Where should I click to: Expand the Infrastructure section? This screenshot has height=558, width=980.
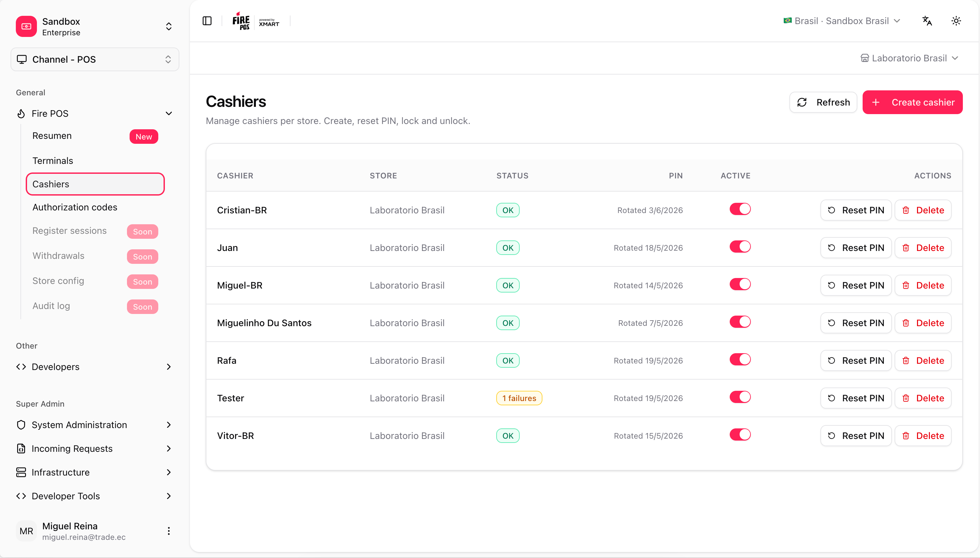(x=95, y=472)
